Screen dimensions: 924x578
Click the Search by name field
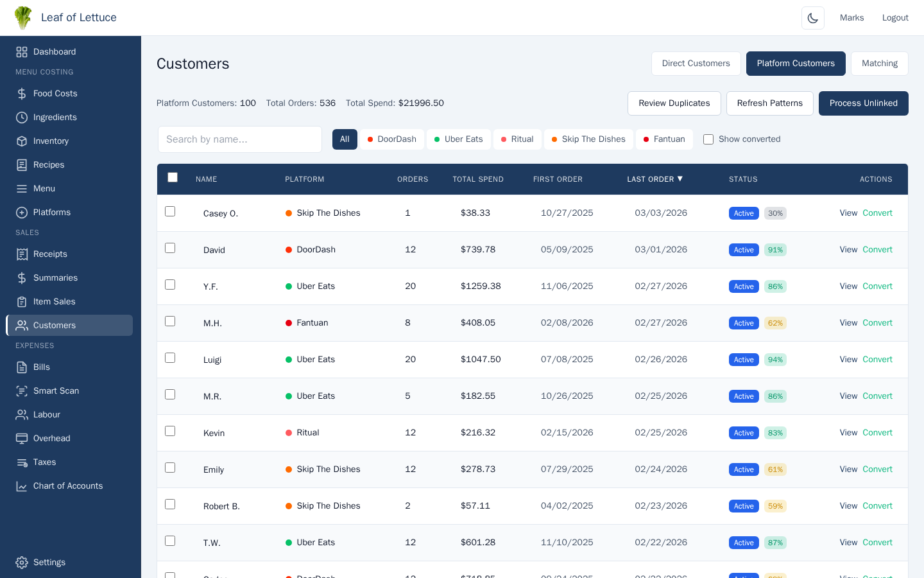[240, 139]
